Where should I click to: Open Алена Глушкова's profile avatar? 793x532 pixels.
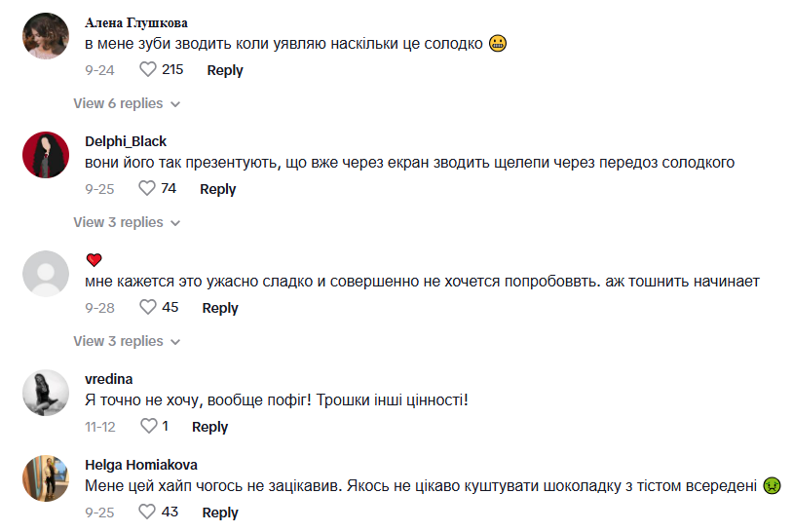point(46,36)
